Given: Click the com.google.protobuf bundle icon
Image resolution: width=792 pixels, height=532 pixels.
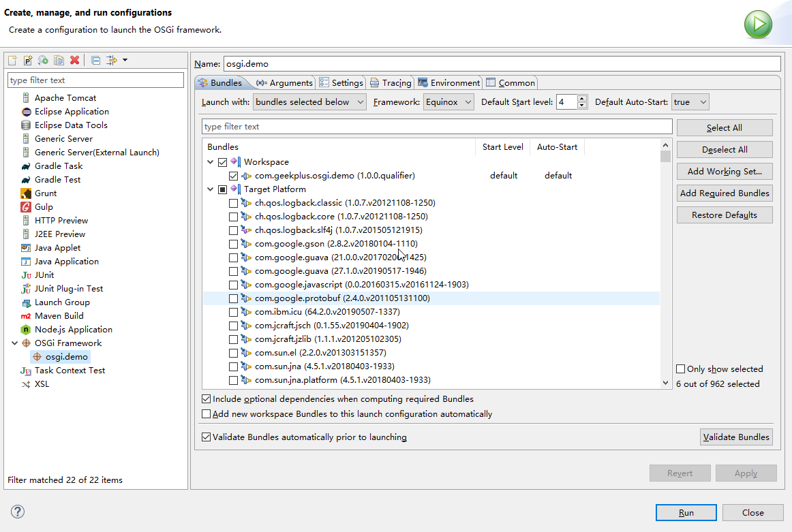Looking at the screenshot, I should 246,298.
